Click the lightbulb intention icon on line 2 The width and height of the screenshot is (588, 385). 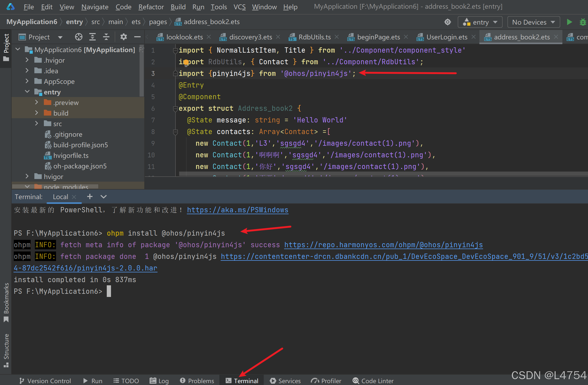(x=186, y=63)
